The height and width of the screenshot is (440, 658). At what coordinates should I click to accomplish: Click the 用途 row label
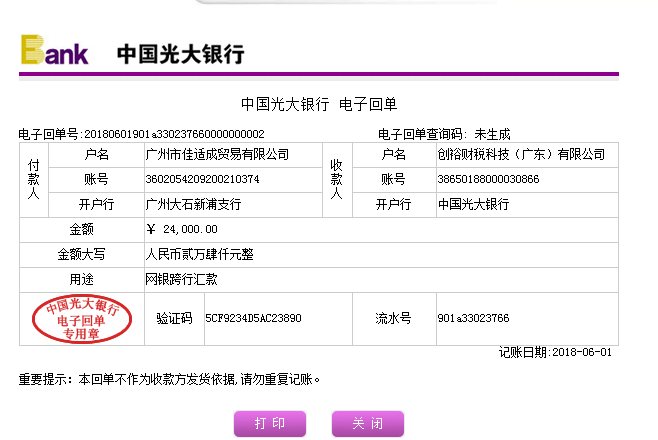click(81, 280)
